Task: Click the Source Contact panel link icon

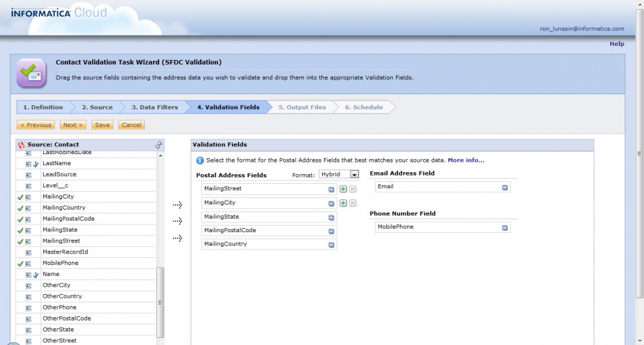Action: click(158, 144)
